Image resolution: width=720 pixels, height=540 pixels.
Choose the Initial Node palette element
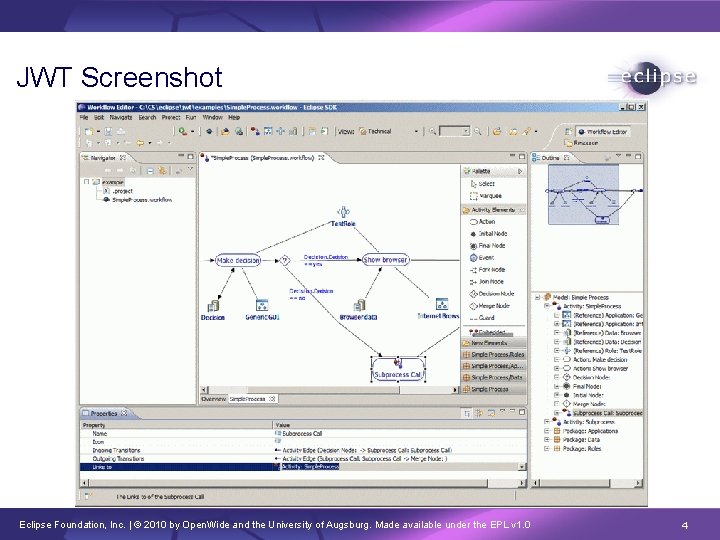489,234
